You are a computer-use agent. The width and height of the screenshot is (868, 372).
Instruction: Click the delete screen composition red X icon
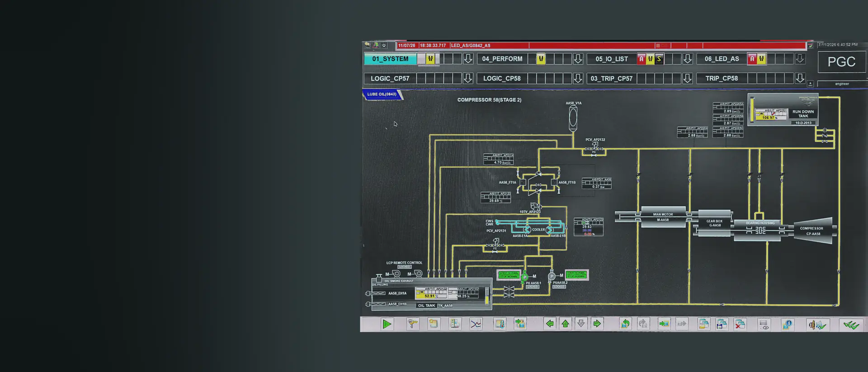pos(740,324)
